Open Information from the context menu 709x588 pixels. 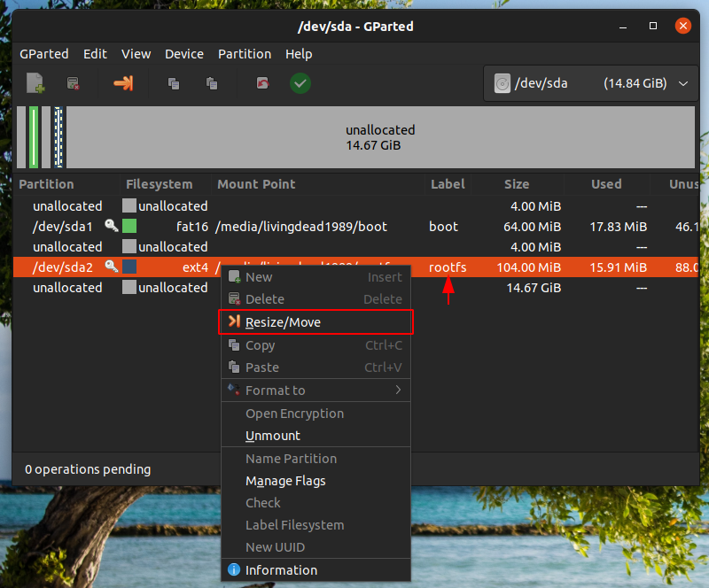(316, 570)
